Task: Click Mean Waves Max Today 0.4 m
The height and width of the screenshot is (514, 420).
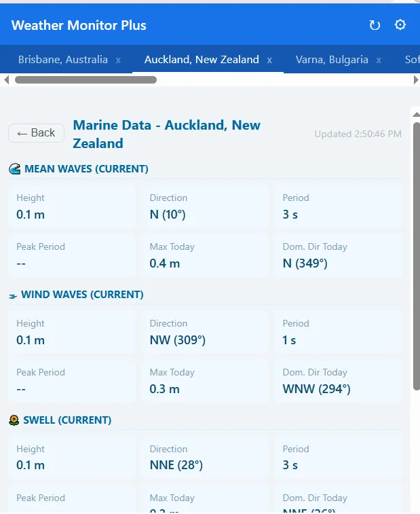Action: [x=165, y=263]
